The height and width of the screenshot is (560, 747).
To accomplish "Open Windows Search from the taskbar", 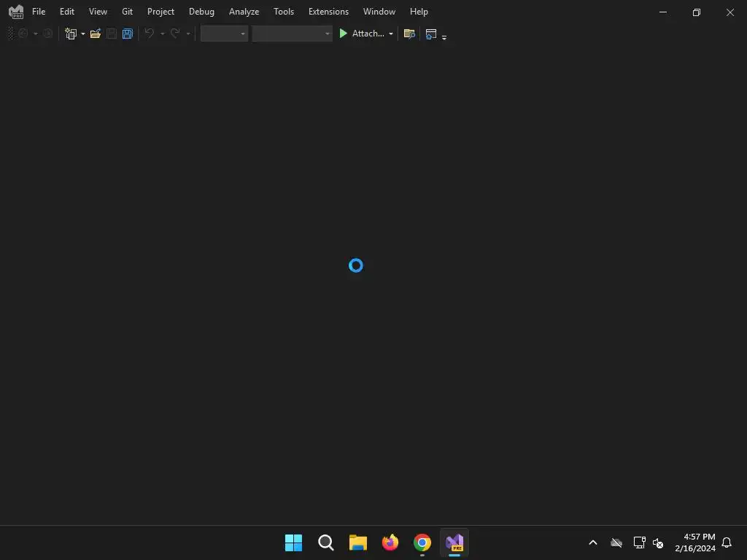I will 326,542.
